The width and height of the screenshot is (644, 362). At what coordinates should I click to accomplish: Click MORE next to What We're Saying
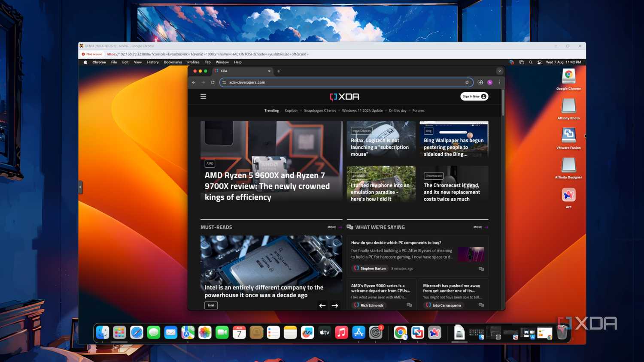(x=480, y=227)
